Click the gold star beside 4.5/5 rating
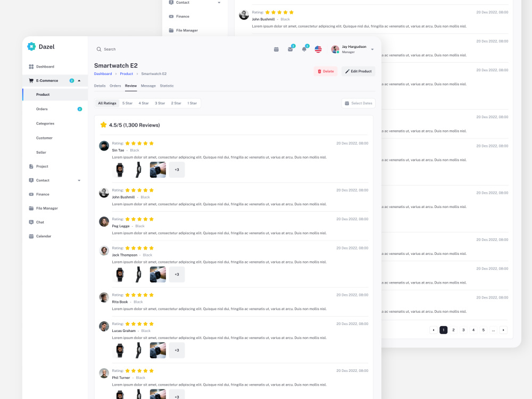This screenshot has height=399, width=532. 104,125
